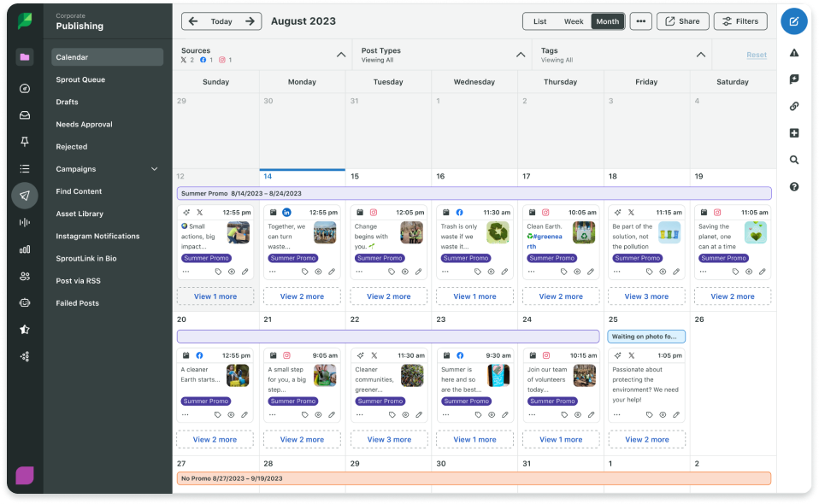Image resolution: width=819 pixels, height=504 pixels.
Task: Open the search magnifier on right rail
Action: (794, 160)
